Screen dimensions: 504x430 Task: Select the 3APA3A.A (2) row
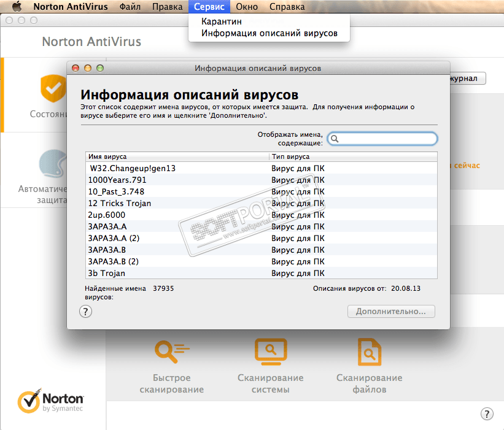coord(262,238)
